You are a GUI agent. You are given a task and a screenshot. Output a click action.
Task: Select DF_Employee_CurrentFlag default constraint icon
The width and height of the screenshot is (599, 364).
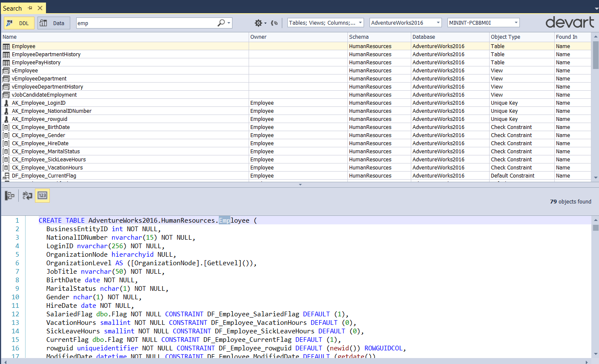pyautogui.click(x=6, y=176)
